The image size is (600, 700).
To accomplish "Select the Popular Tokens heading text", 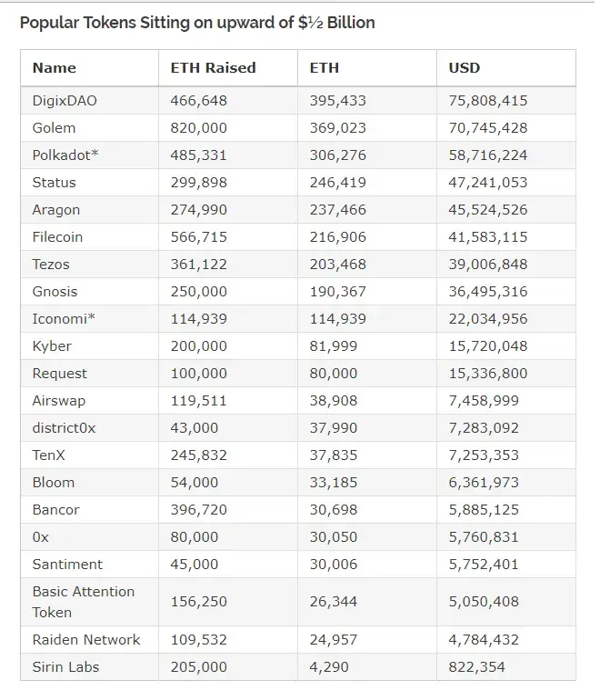I will (197, 23).
